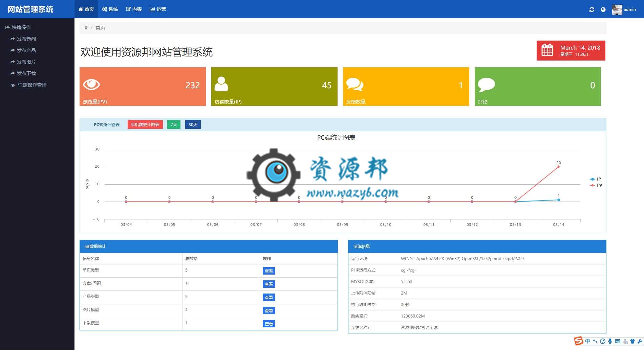Screen dimensions: 644x350
Task: Click the 访客数量(IP) 45 card
Action: click(x=274, y=87)
